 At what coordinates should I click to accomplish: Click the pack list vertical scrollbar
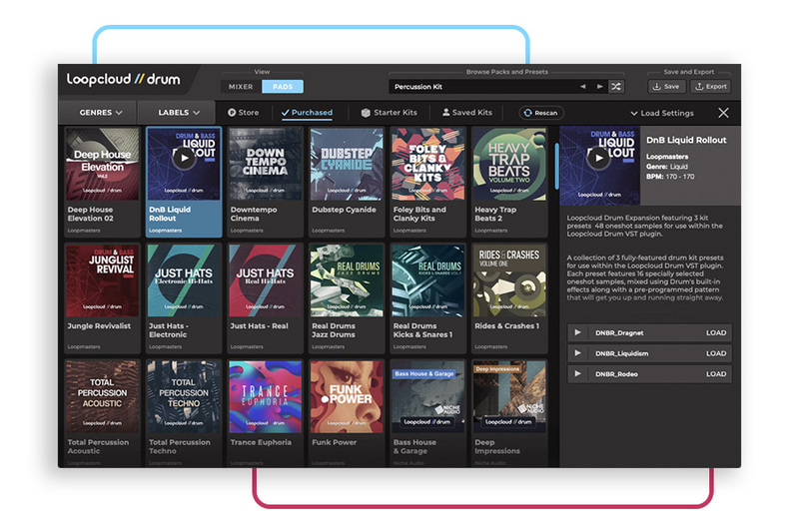555,166
